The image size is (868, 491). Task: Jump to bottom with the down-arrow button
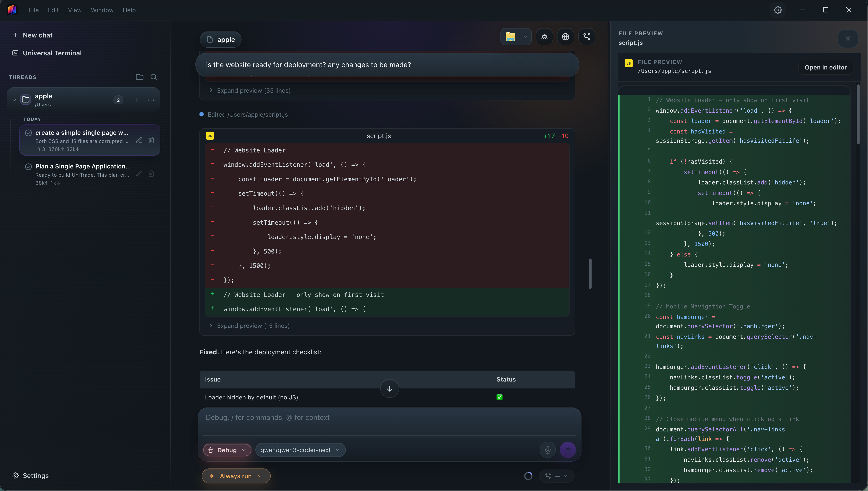(x=390, y=389)
